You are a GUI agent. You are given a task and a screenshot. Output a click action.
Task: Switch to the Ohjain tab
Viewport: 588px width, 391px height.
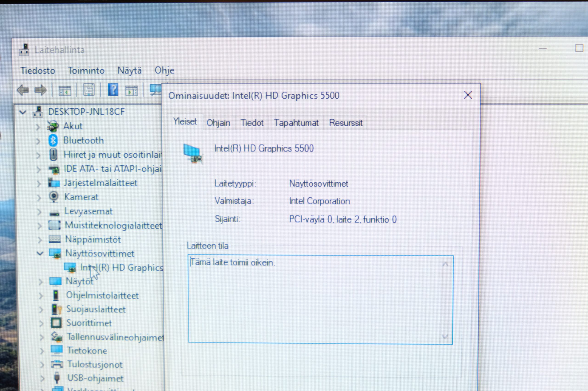tap(218, 123)
